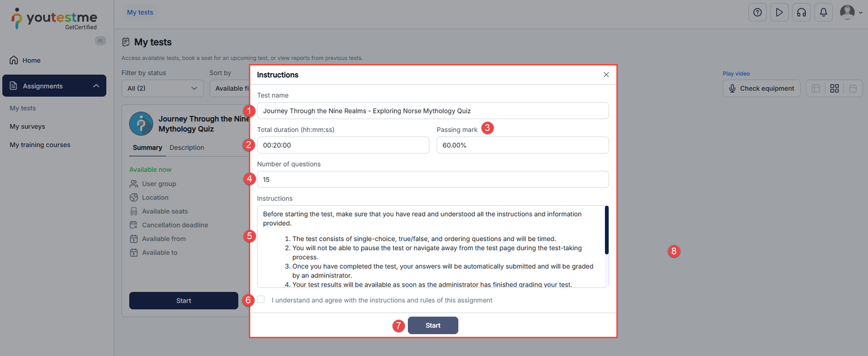Open the Sort by dropdown

click(x=230, y=88)
